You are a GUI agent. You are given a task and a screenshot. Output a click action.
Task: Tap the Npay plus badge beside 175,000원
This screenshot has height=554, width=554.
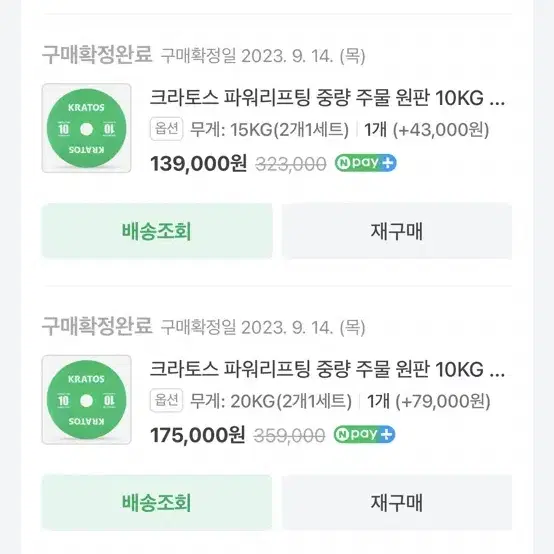pyautogui.click(x=364, y=434)
